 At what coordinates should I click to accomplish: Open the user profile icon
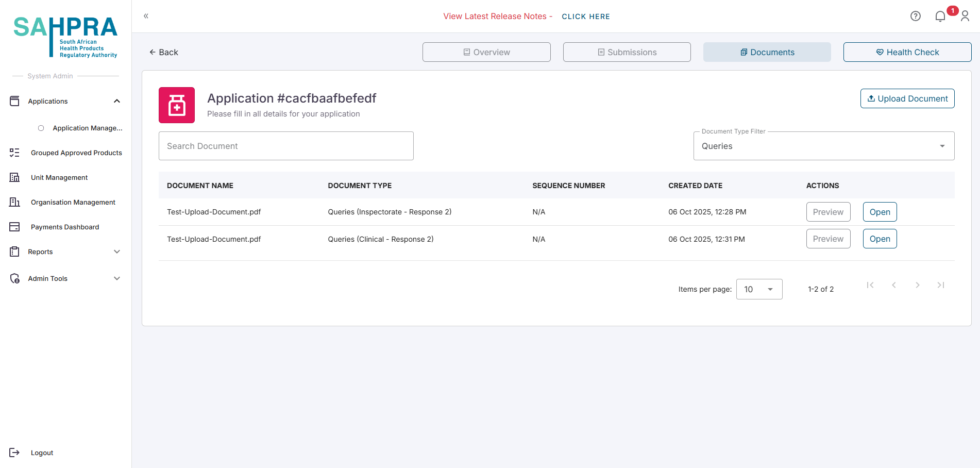tap(965, 16)
